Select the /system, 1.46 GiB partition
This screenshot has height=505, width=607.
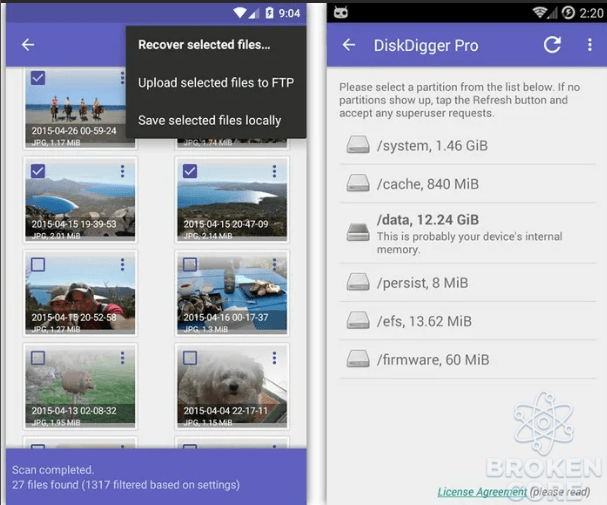coord(468,145)
